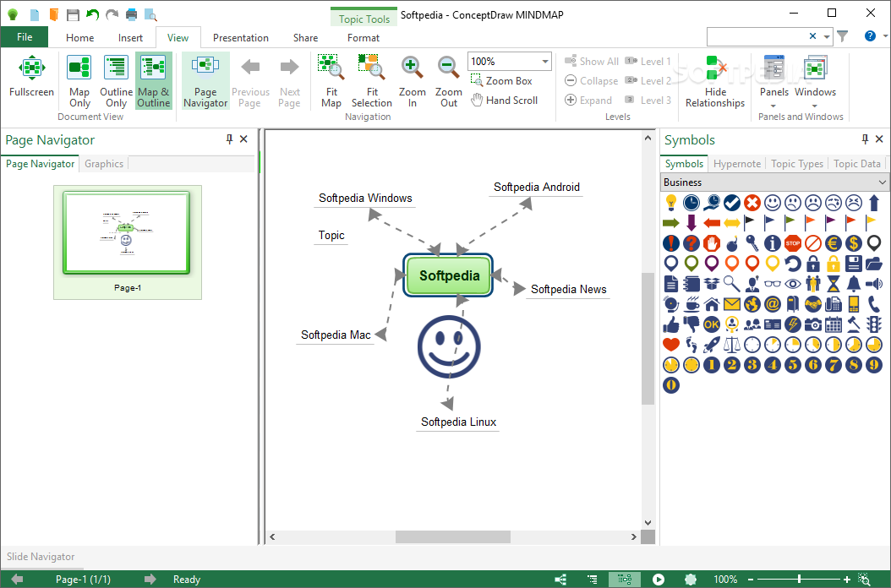Click the status bar zoom plus button
This screenshot has width=891, height=588.
click(847, 579)
